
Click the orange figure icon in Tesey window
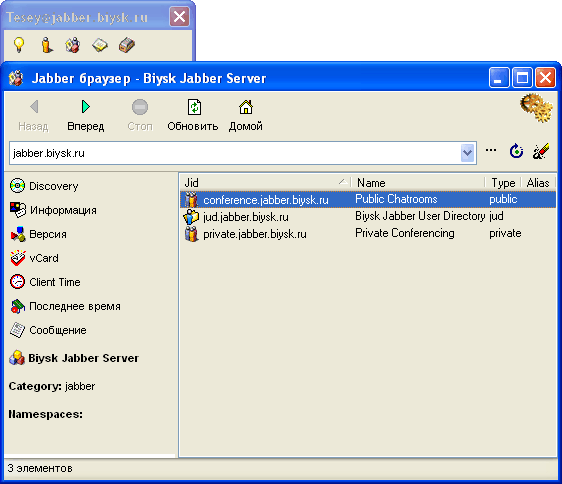click(47, 45)
